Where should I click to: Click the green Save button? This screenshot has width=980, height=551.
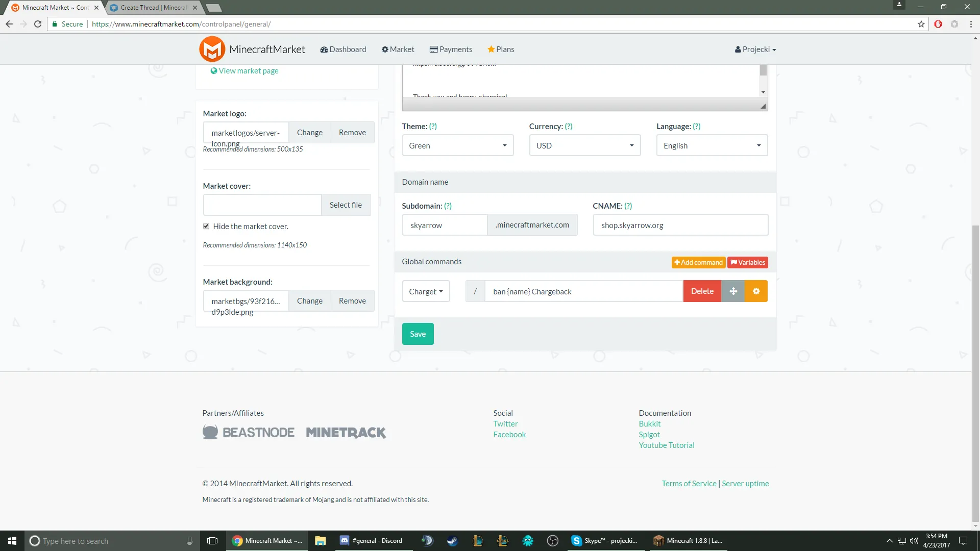coord(418,334)
